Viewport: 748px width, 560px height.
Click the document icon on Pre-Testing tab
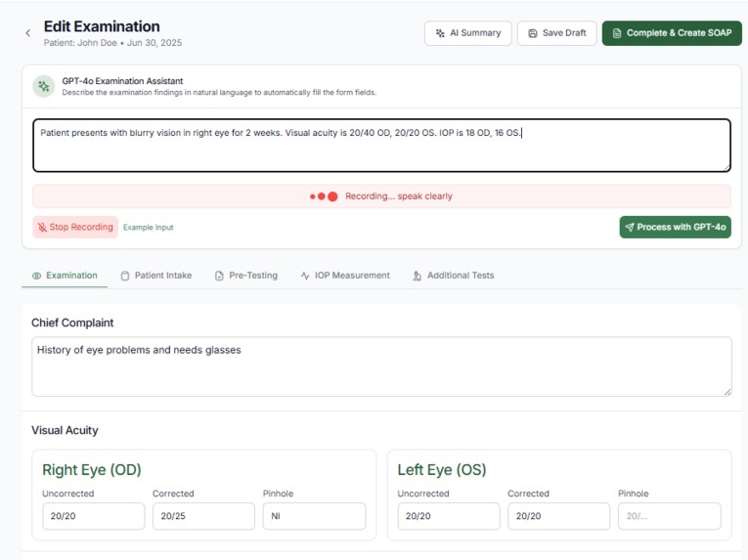(x=219, y=276)
